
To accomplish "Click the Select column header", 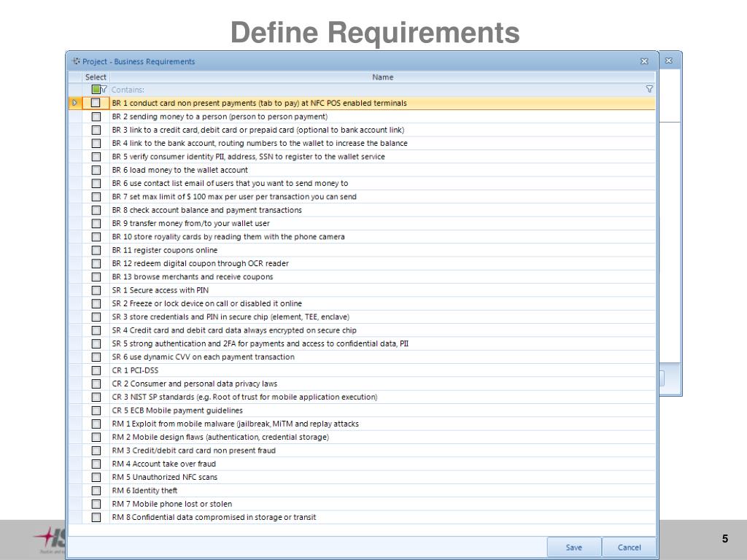I will click(x=96, y=77).
